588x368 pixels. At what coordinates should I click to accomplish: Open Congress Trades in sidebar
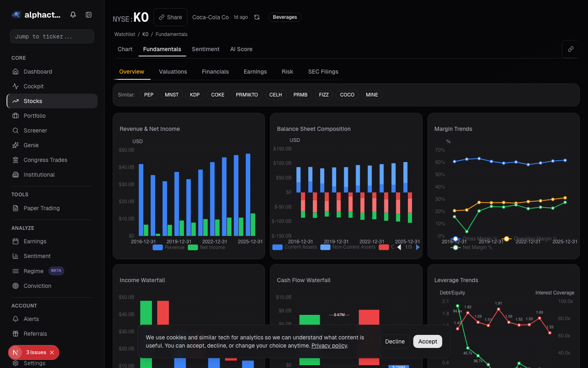point(45,160)
